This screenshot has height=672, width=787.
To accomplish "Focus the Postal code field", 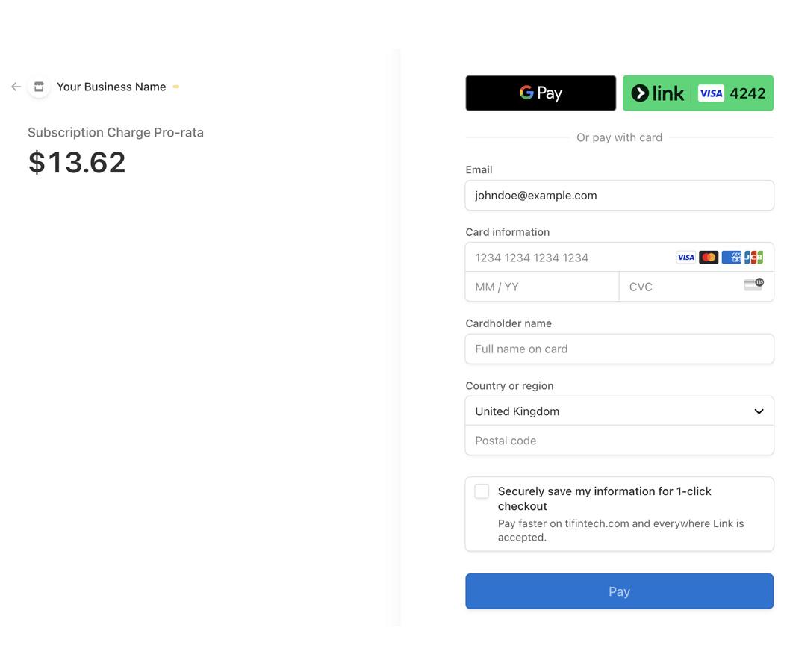I will click(x=619, y=440).
